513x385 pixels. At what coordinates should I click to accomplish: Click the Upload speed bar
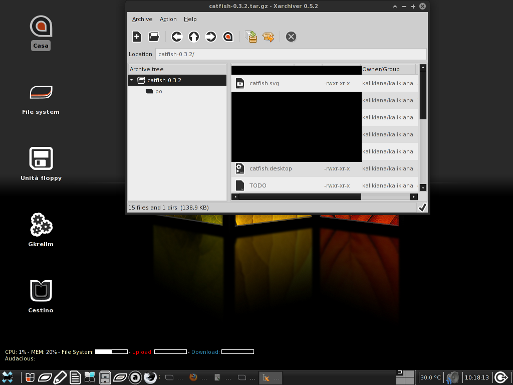[x=170, y=352]
